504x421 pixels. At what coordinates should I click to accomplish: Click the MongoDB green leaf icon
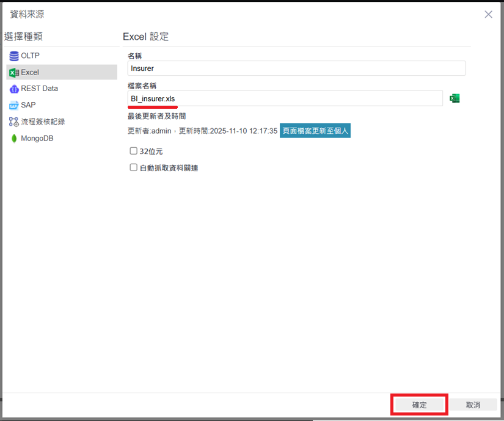point(14,139)
